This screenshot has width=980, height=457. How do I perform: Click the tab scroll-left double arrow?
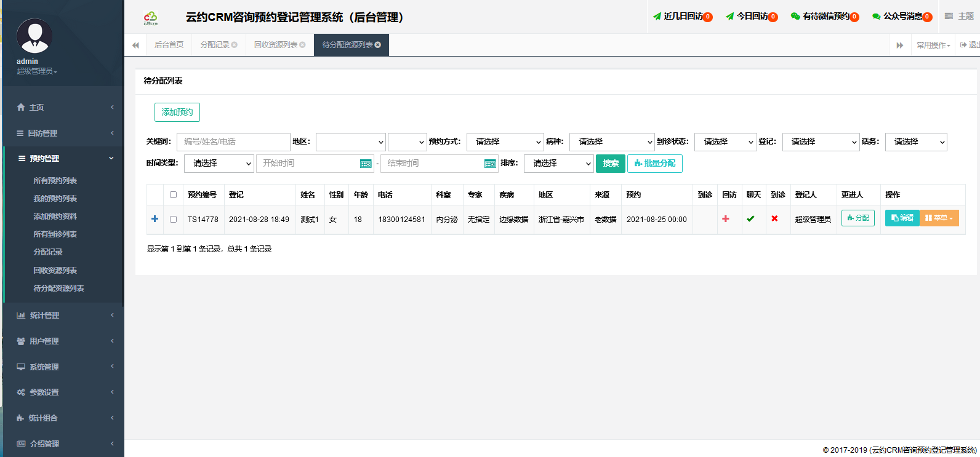tap(135, 45)
